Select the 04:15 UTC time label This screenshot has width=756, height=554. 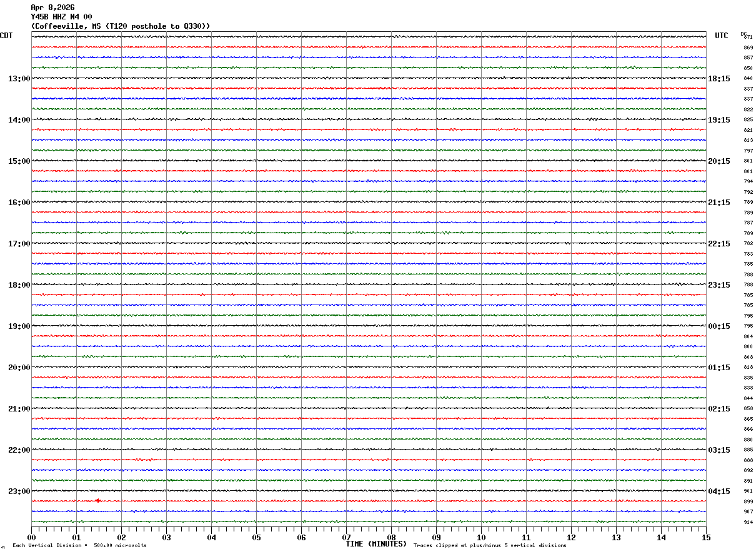click(719, 491)
